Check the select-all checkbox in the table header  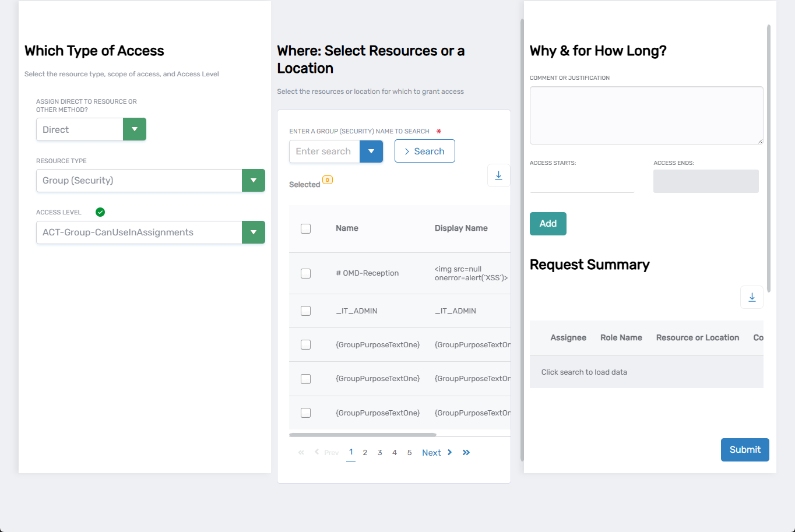[305, 228]
